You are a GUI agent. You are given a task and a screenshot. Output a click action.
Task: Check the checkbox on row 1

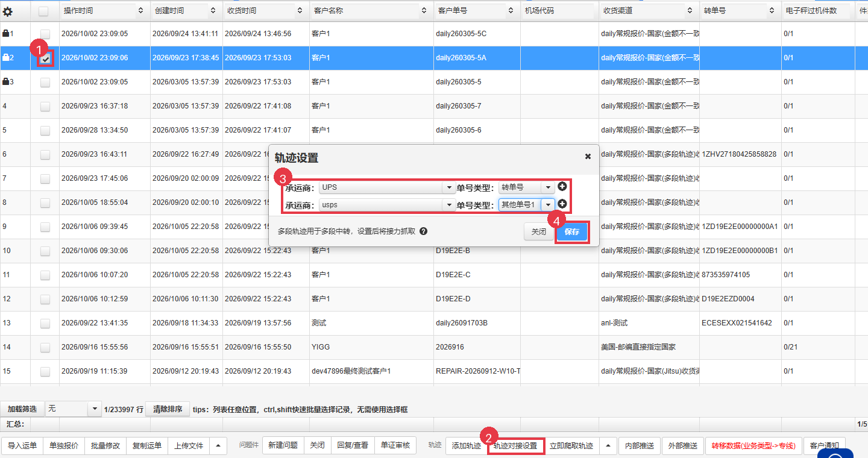45,34
